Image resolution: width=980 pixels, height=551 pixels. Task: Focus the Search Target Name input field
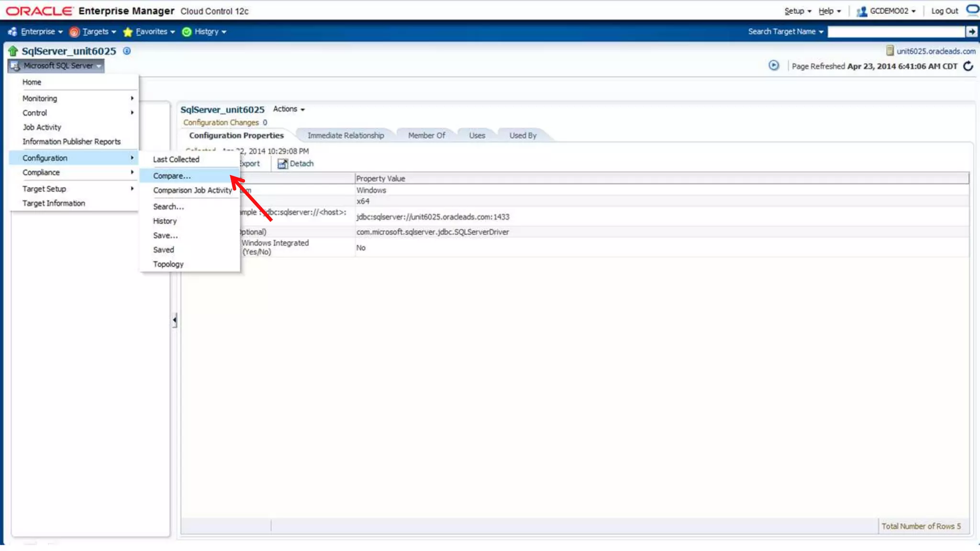point(896,32)
